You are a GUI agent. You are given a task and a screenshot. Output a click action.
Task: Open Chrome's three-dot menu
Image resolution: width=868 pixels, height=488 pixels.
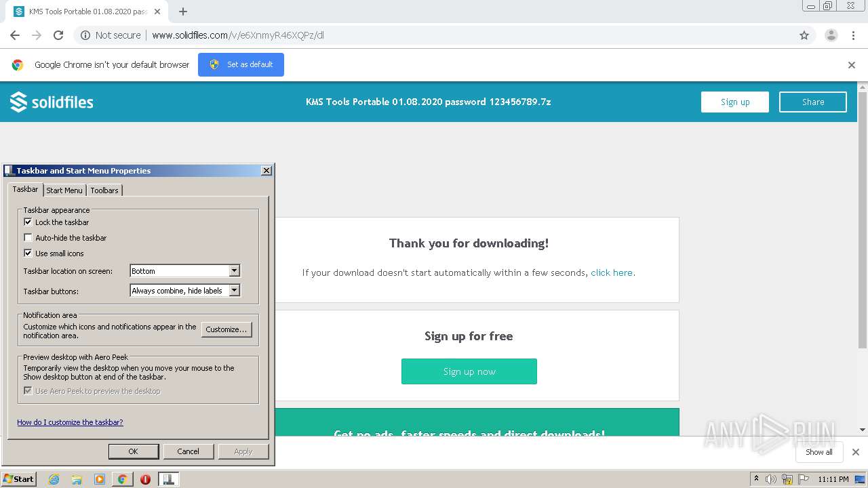pos(853,35)
